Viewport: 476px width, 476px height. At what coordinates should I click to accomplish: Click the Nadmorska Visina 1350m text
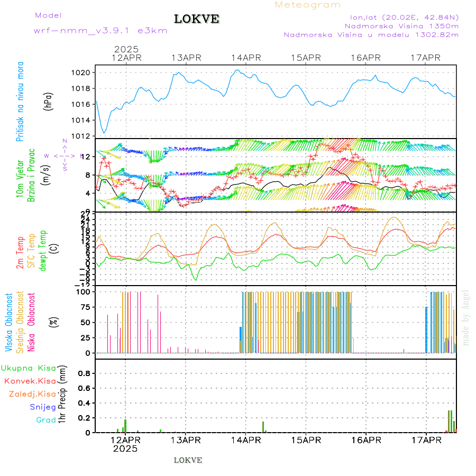(x=401, y=25)
